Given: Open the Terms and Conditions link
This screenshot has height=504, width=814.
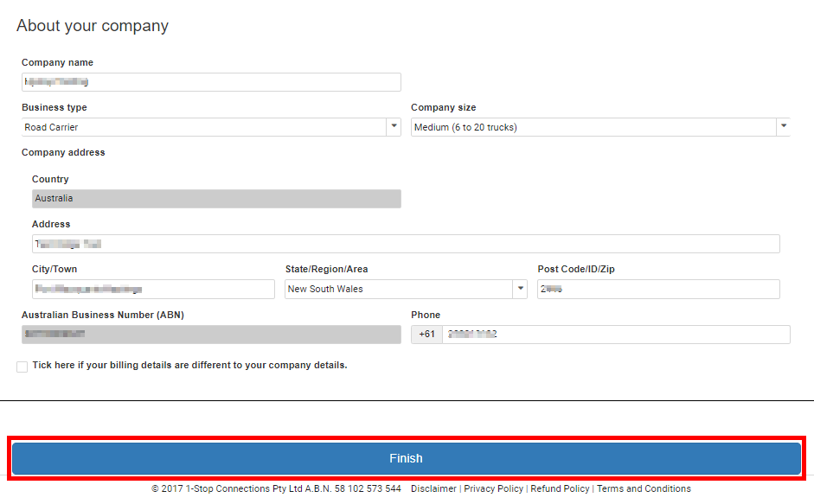Looking at the screenshot, I should click(x=644, y=488).
